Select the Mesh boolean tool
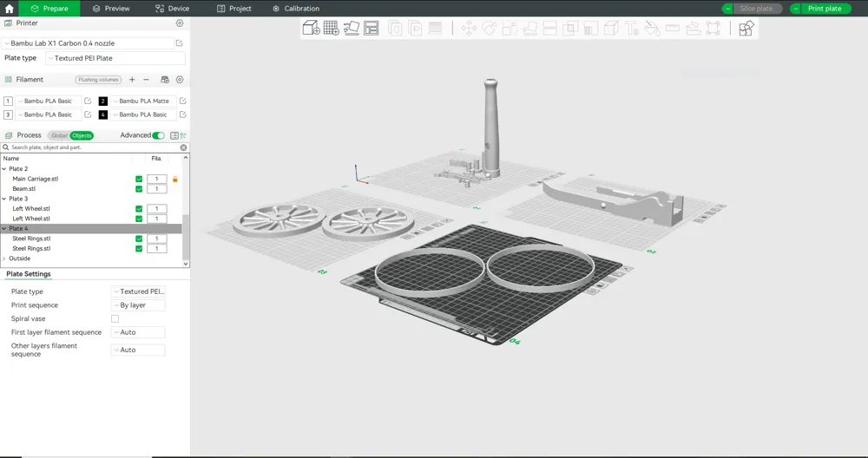This screenshot has height=458, width=868. (570, 29)
